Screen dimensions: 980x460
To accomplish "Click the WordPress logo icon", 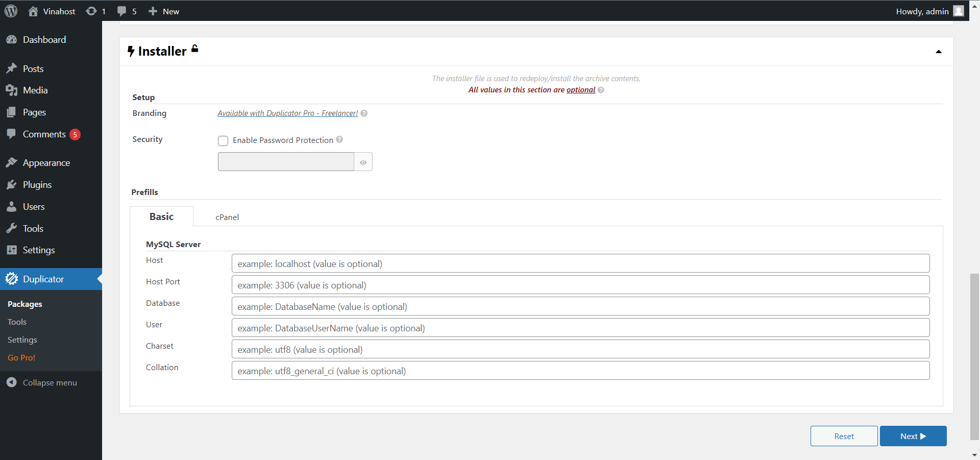I will pyautogui.click(x=11, y=11).
